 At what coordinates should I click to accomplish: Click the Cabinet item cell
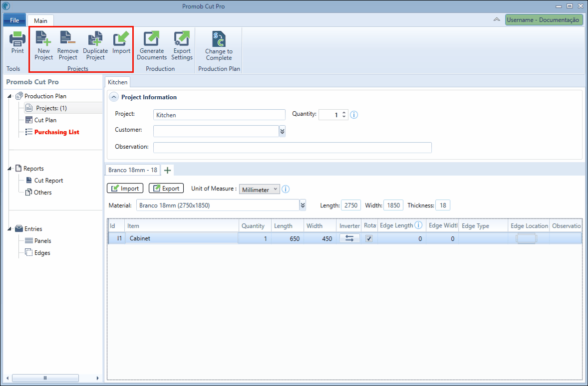(x=182, y=238)
